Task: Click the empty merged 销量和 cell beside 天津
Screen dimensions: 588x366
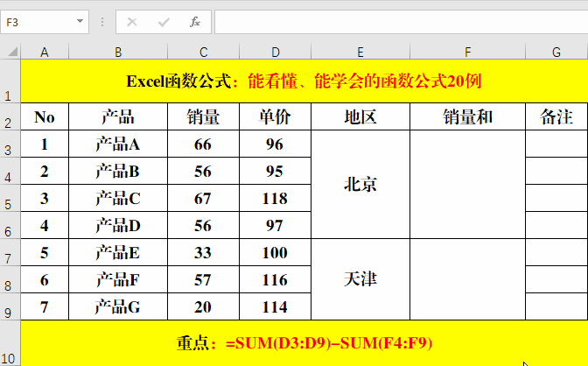Action: coord(467,279)
